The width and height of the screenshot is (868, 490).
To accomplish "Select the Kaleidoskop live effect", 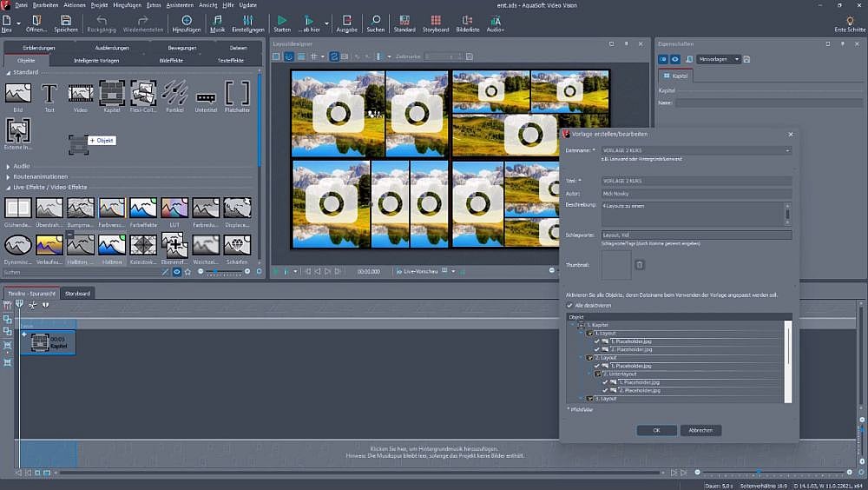I will coord(143,247).
